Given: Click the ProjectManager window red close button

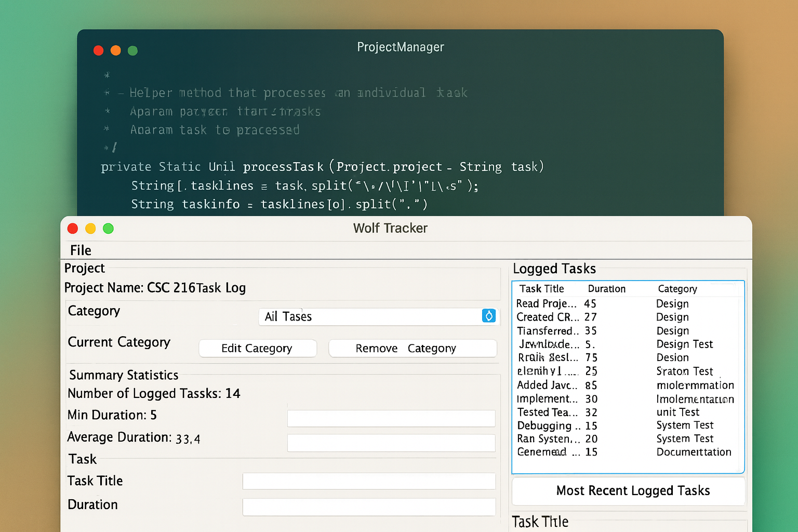Looking at the screenshot, I should coord(98,50).
